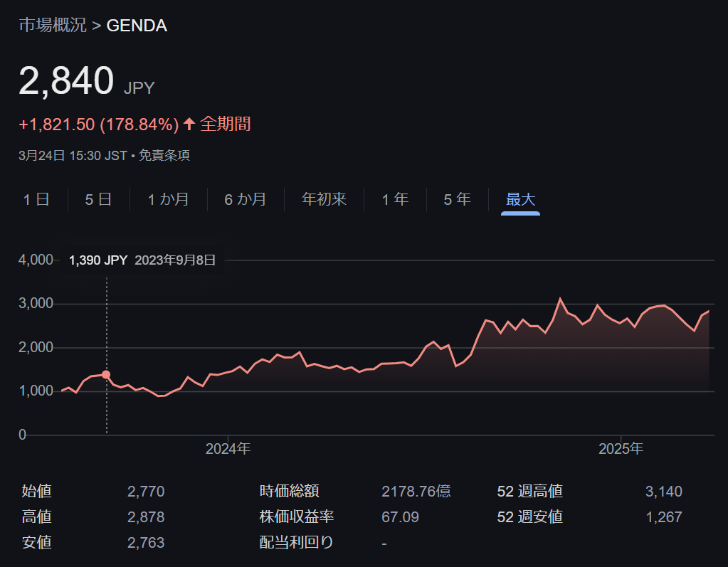Click the 52 週安値 value 1,267

663,517
